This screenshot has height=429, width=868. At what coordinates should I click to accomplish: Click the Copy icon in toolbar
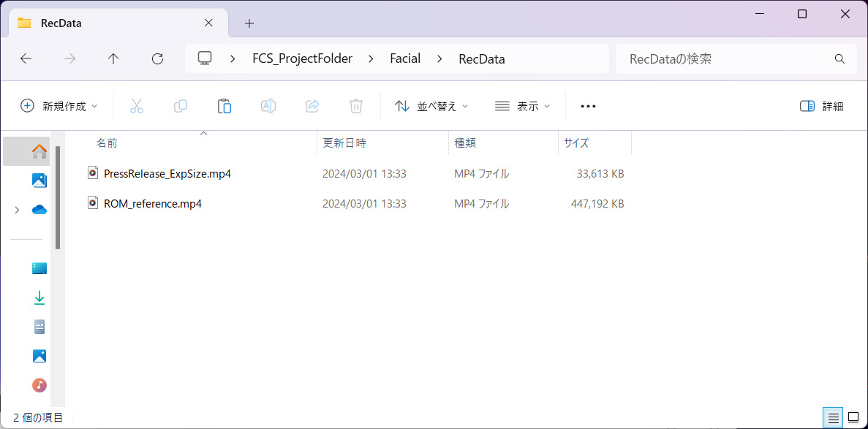181,106
